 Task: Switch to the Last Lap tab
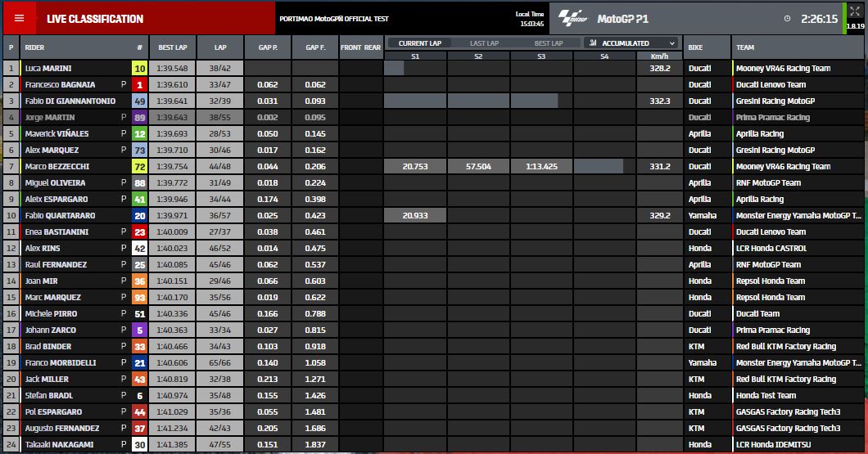click(484, 43)
